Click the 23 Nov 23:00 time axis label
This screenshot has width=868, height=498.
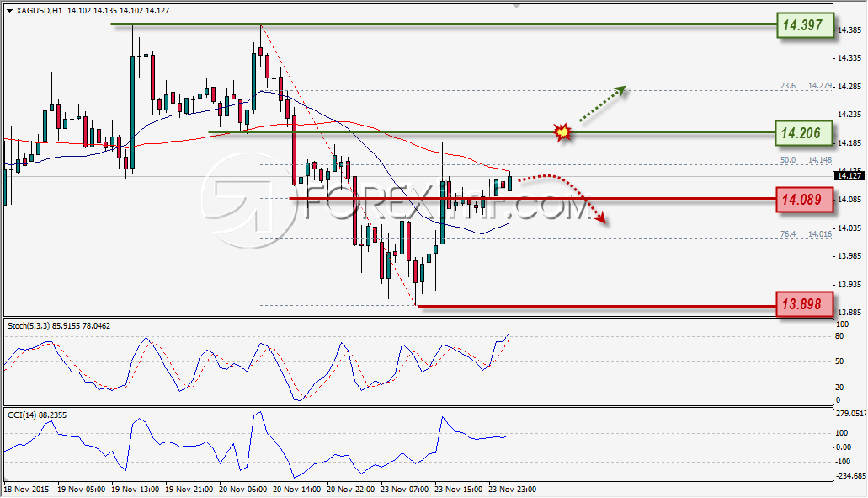pos(512,489)
